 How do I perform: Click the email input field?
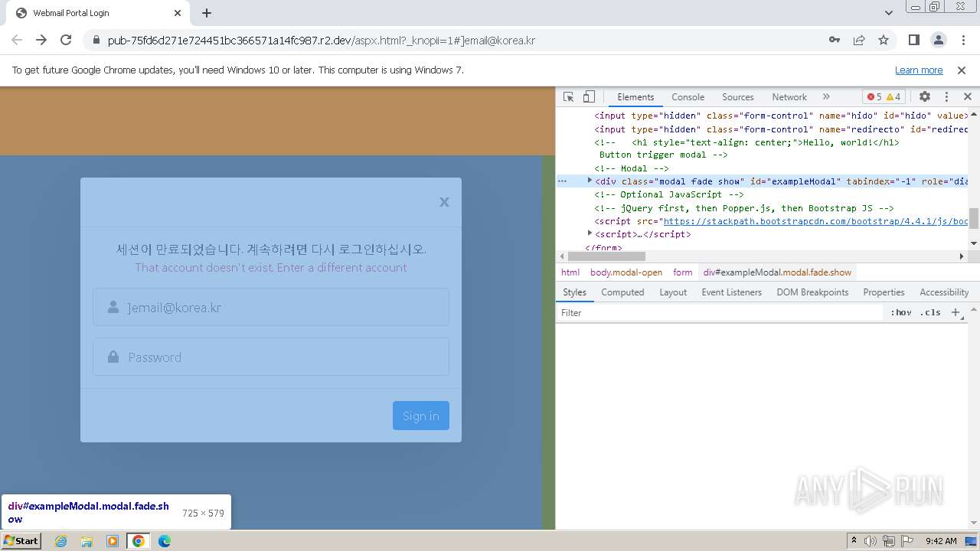pyautogui.click(x=271, y=307)
